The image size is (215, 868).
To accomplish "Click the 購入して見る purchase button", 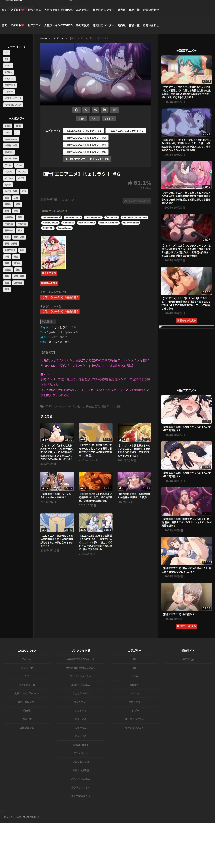I will pyautogui.click(x=49, y=273).
